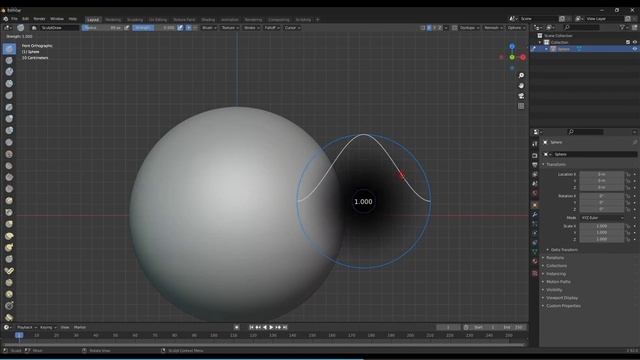Click the viewport pan hand icon
640x360 pixels.
click(x=521, y=86)
